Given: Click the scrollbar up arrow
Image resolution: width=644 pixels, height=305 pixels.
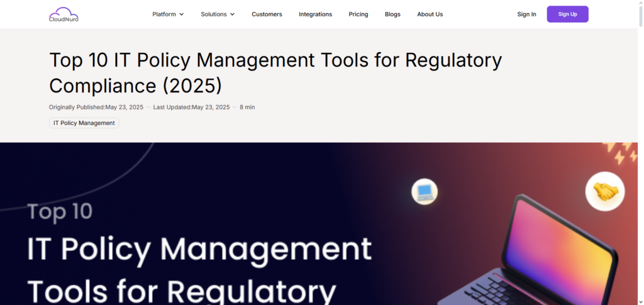Looking at the screenshot, I should pyautogui.click(x=641, y=3).
